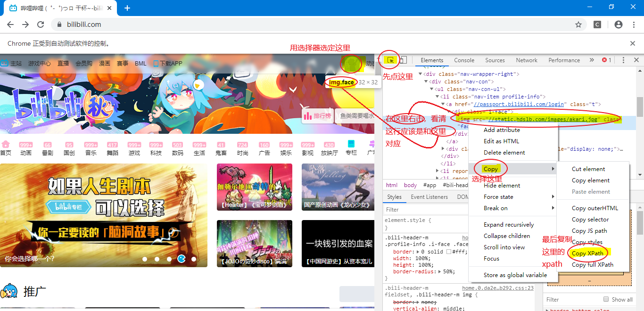Click the browser back arrow
644x311 pixels.
[x=10, y=25]
